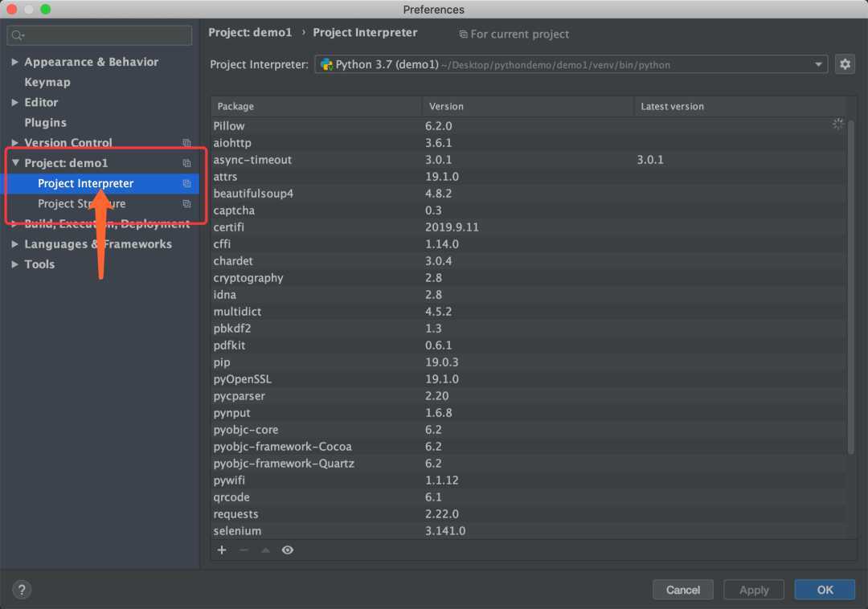868x609 pixels.
Task: Expand Appearance & Behavior section
Action: click(x=15, y=62)
